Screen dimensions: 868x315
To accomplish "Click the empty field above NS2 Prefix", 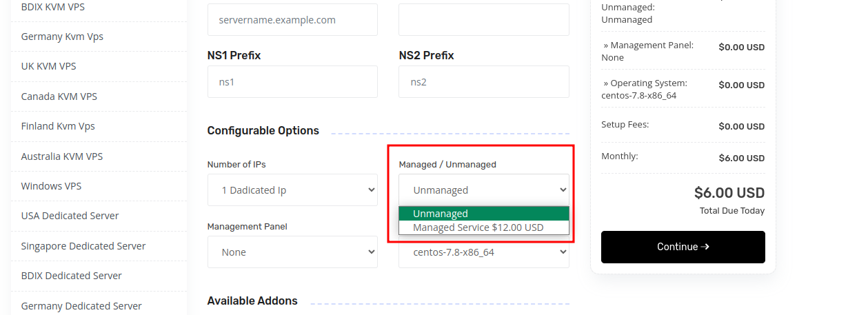I will pos(483,20).
